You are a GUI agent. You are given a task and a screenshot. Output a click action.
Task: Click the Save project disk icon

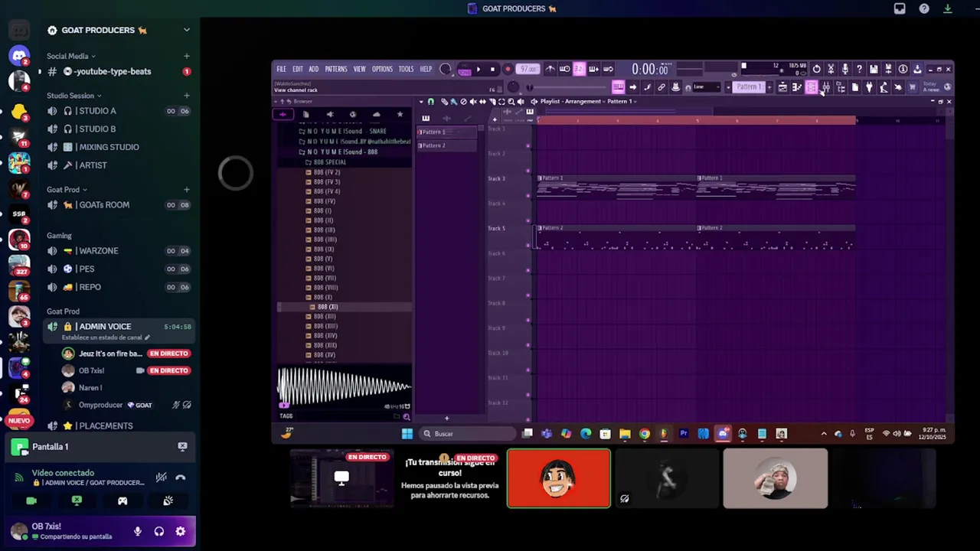pyautogui.click(x=874, y=69)
